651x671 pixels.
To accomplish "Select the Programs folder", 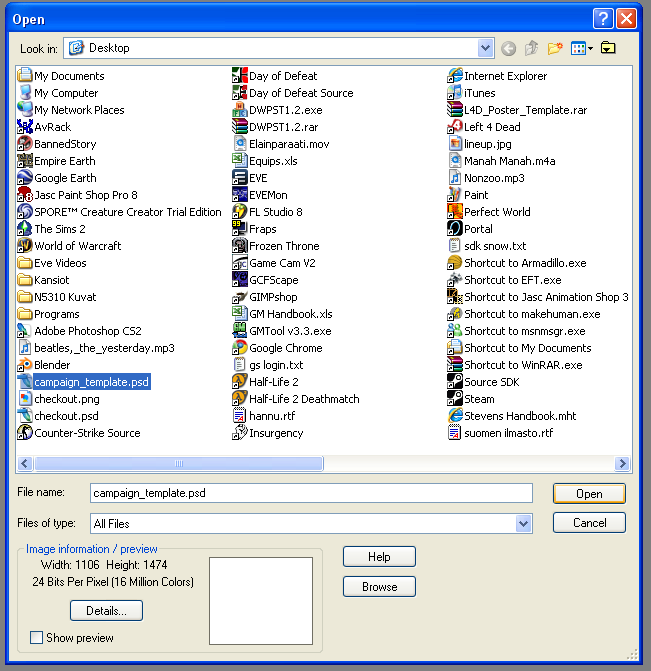I will [48, 314].
